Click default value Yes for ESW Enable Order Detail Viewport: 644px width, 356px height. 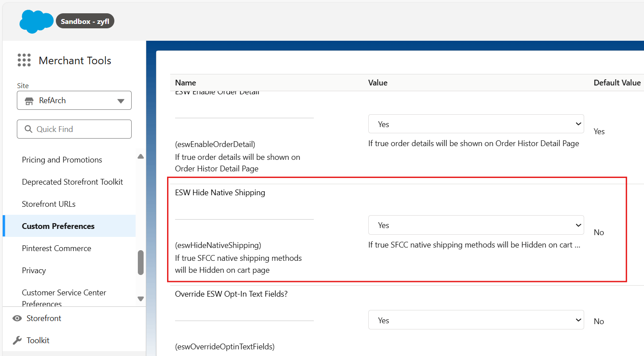point(599,132)
